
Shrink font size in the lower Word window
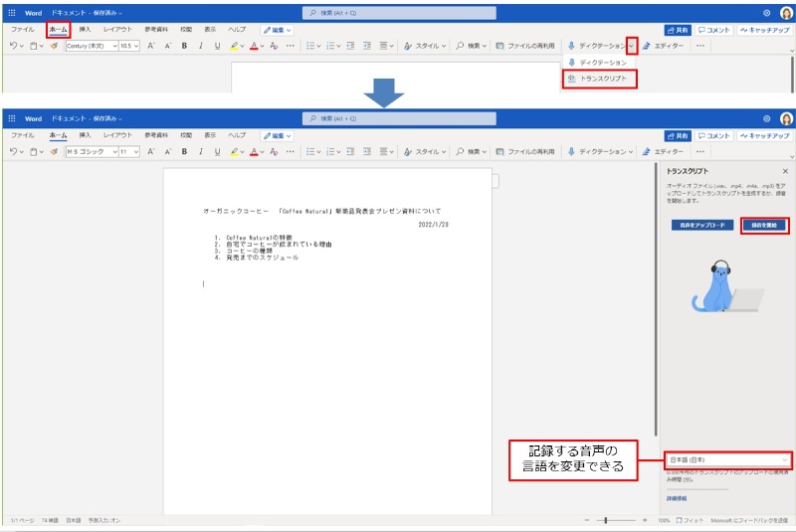click(167, 151)
